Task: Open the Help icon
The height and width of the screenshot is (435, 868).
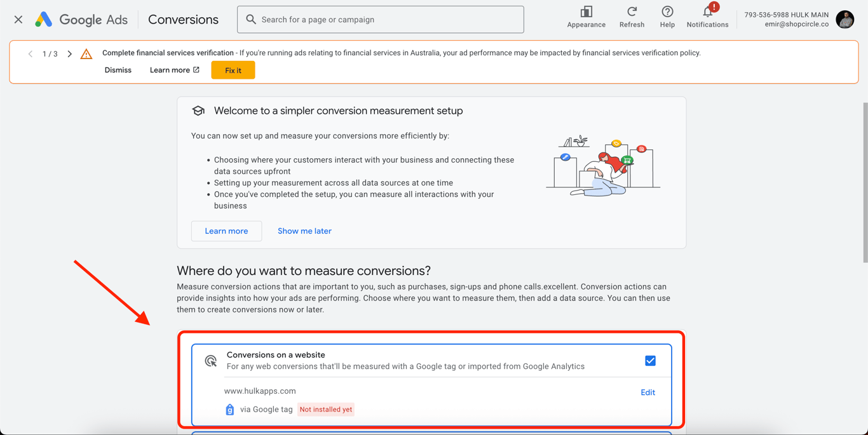Action: point(667,12)
